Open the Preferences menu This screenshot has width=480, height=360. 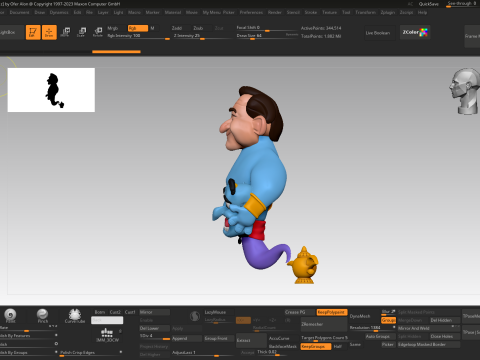251,12
